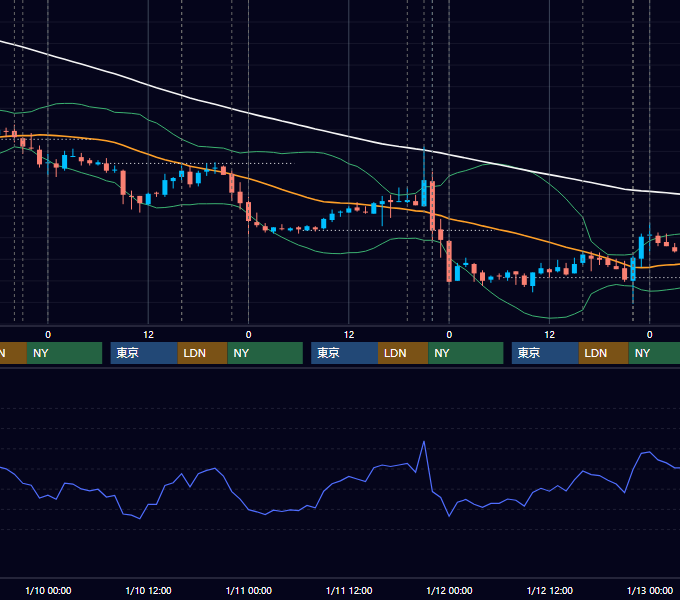
Task: Click the oscillator peak spike before 1/12 00:00
Action: tap(424, 443)
